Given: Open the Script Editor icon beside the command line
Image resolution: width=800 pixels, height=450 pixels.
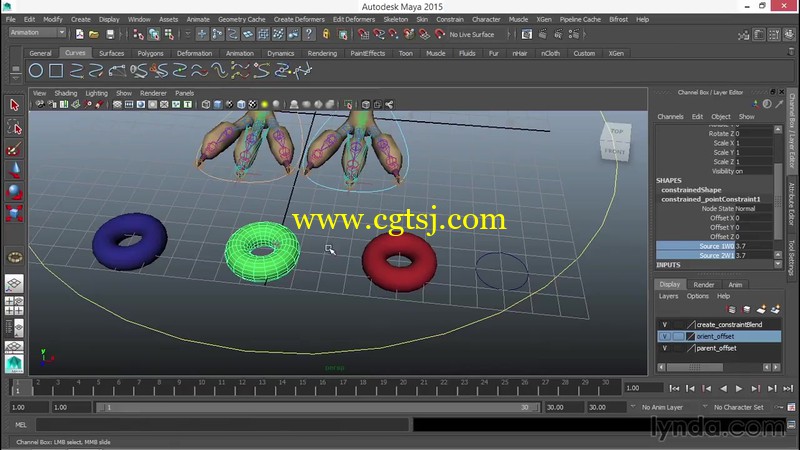Looking at the screenshot, I should (x=791, y=424).
